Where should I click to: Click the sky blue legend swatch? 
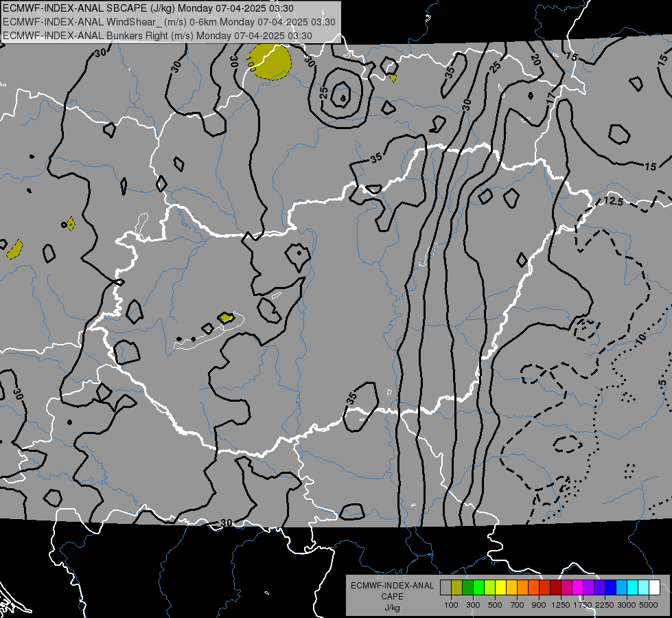tap(621, 588)
